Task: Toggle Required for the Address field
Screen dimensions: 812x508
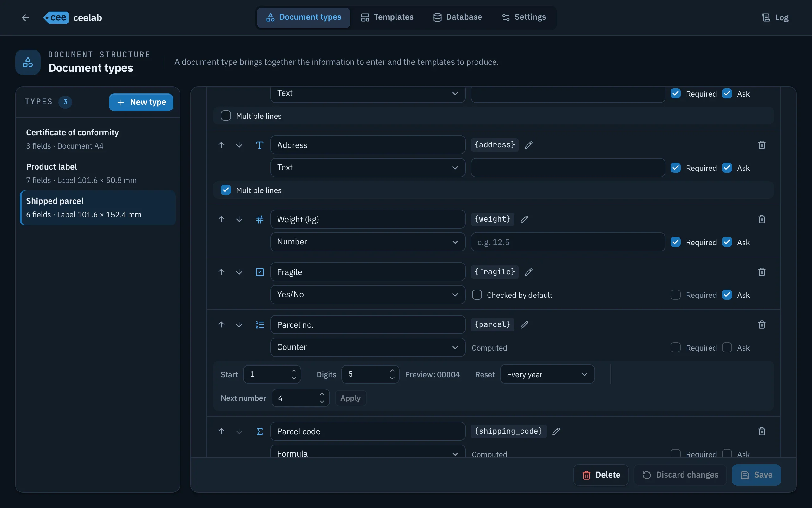Action: click(x=675, y=168)
